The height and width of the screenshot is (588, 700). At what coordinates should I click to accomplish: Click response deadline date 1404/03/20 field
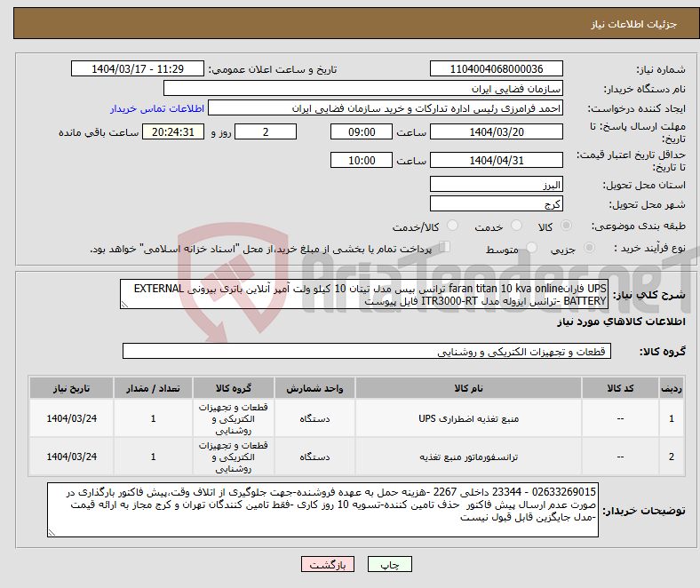(496, 131)
